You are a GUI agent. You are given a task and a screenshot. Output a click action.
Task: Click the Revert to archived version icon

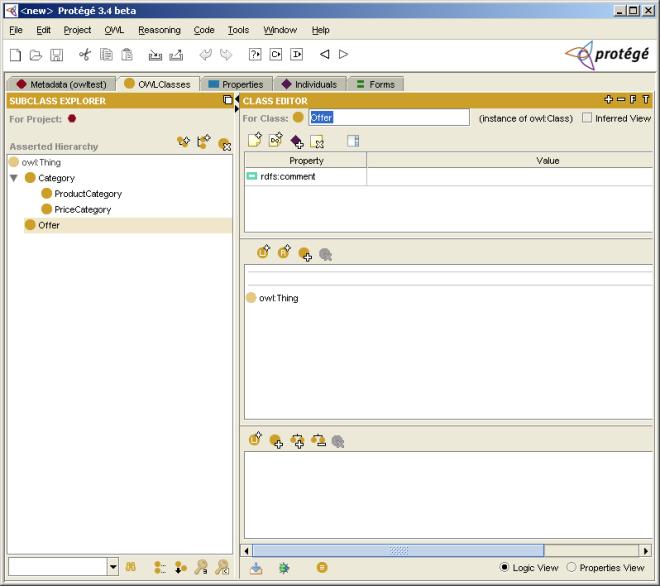176,55
